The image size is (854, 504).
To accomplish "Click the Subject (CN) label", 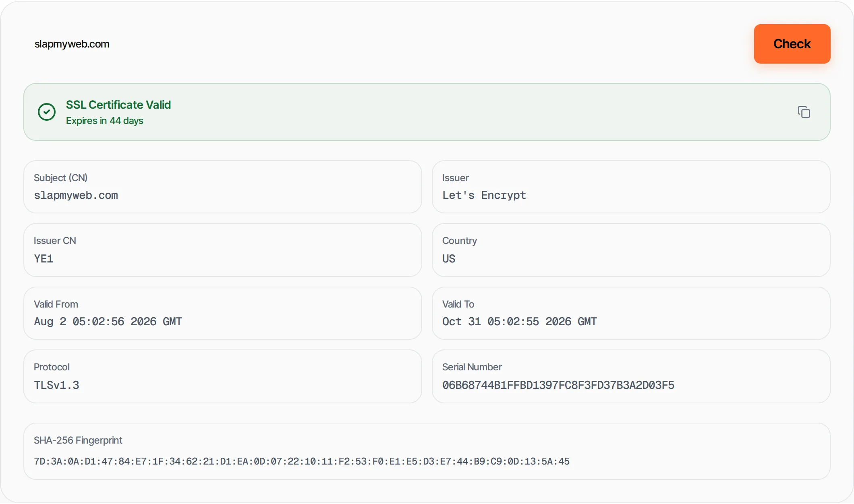I will (x=61, y=178).
